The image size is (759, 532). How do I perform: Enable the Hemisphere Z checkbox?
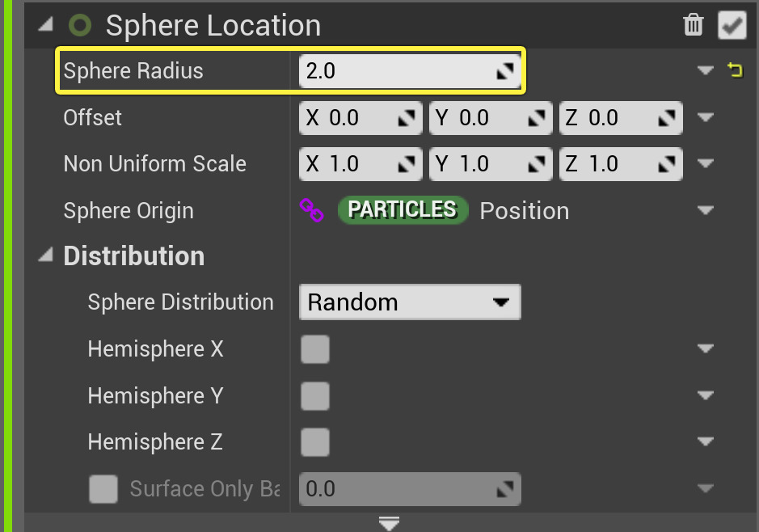314,442
